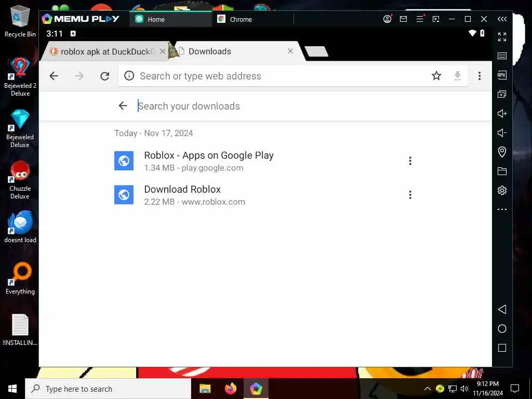This screenshot has width=532, height=399.
Task: Click the browser forward arrow
Action: pyautogui.click(x=79, y=76)
